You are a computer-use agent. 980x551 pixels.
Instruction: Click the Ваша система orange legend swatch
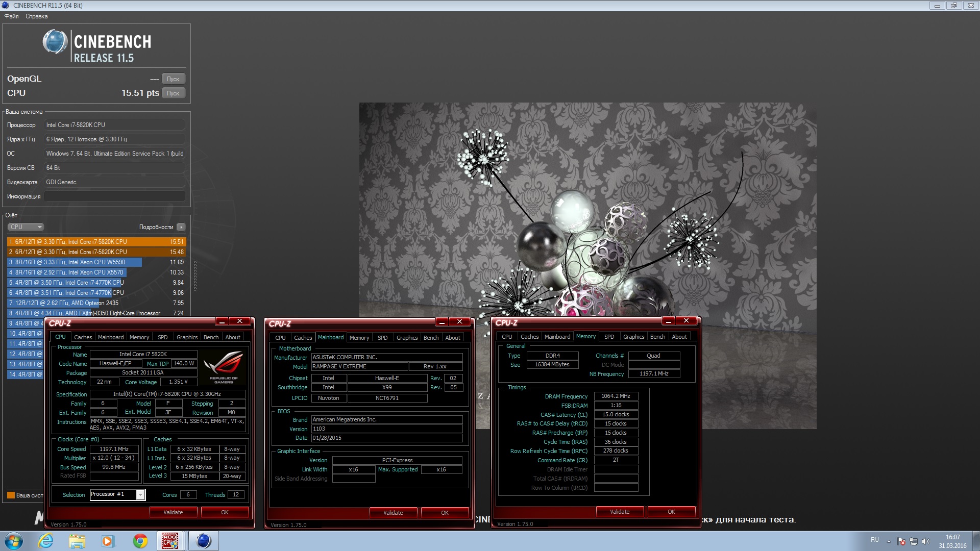tap(11, 495)
